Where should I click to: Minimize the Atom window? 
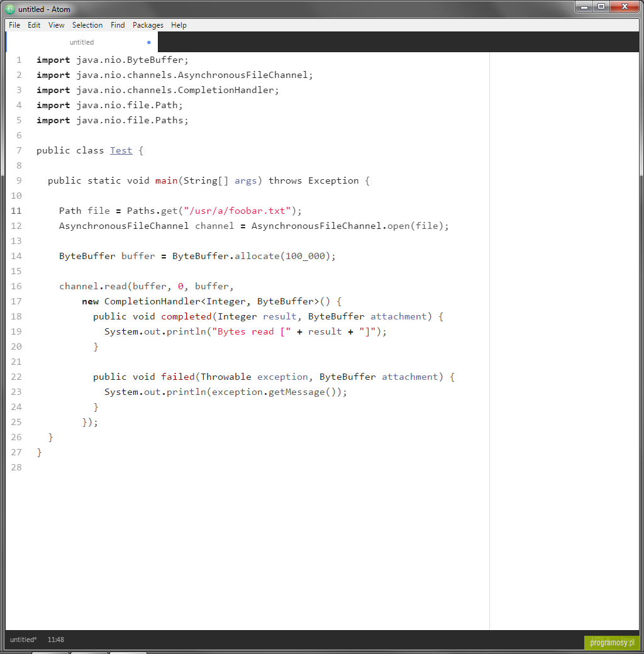[x=584, y=7]
